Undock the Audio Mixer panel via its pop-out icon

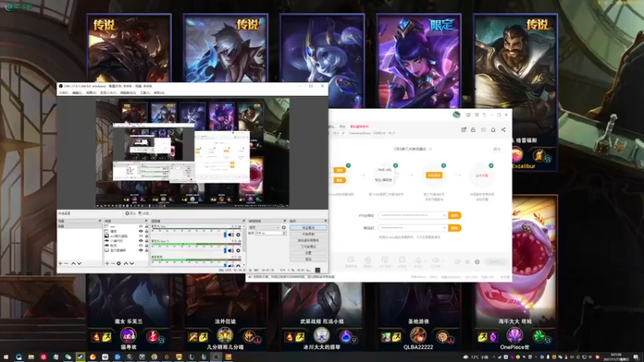tap(244, 221)
